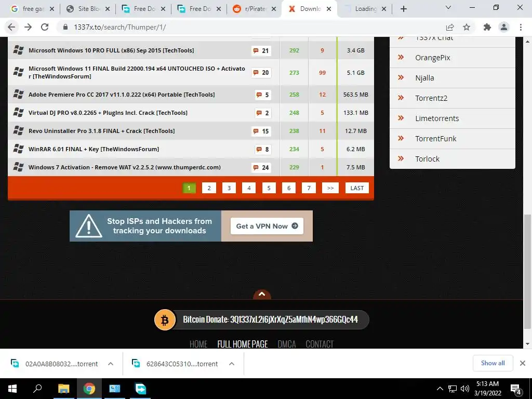Go to results page 5

coord(269,188)
